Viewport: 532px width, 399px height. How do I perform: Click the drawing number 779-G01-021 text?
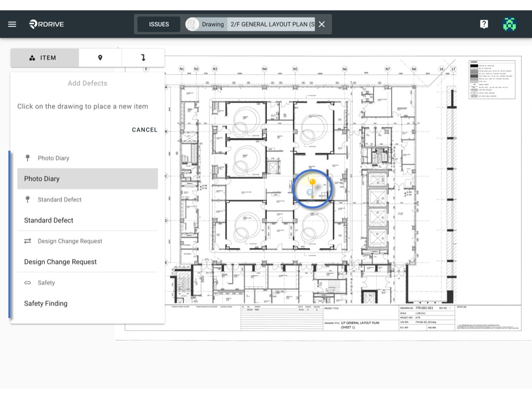tap(424, 308)
